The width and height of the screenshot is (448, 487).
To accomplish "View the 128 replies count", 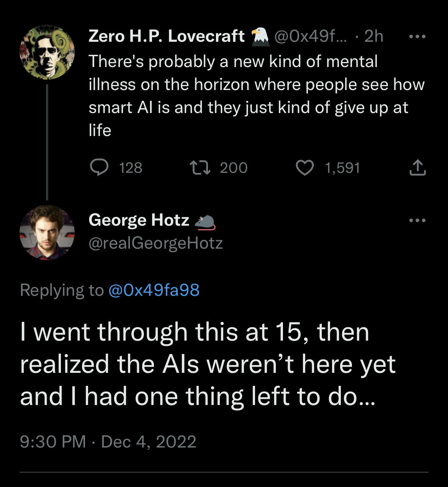I will coord(131,168).
